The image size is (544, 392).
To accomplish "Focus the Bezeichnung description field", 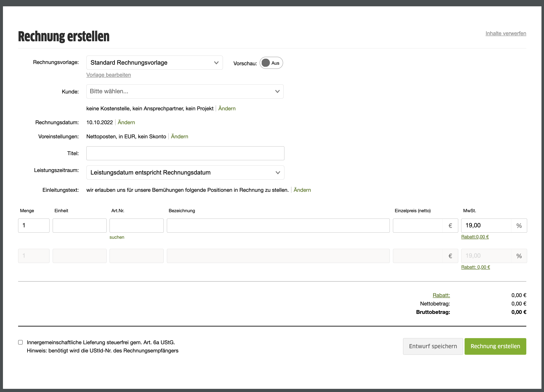I will (278, 225).
